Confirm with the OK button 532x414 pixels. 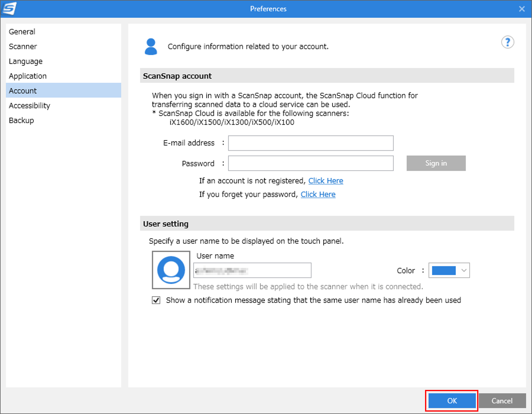click(452, 401)
